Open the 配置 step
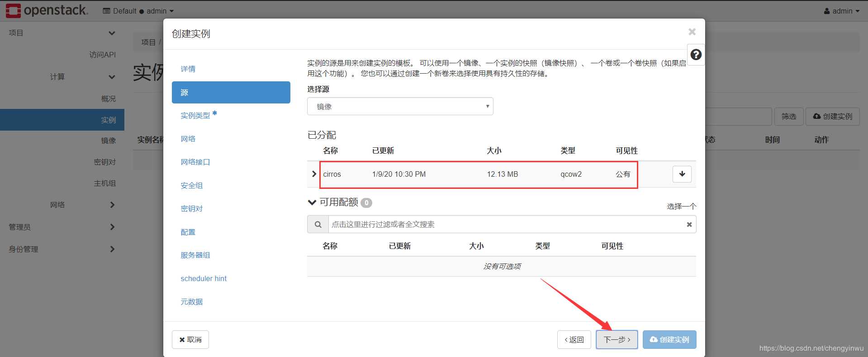 (188, 232)
